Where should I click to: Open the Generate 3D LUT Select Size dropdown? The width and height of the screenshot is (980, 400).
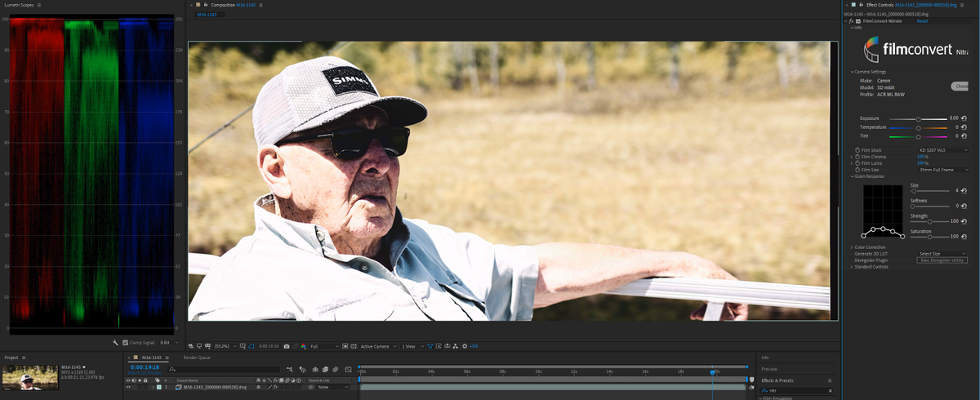943,254
